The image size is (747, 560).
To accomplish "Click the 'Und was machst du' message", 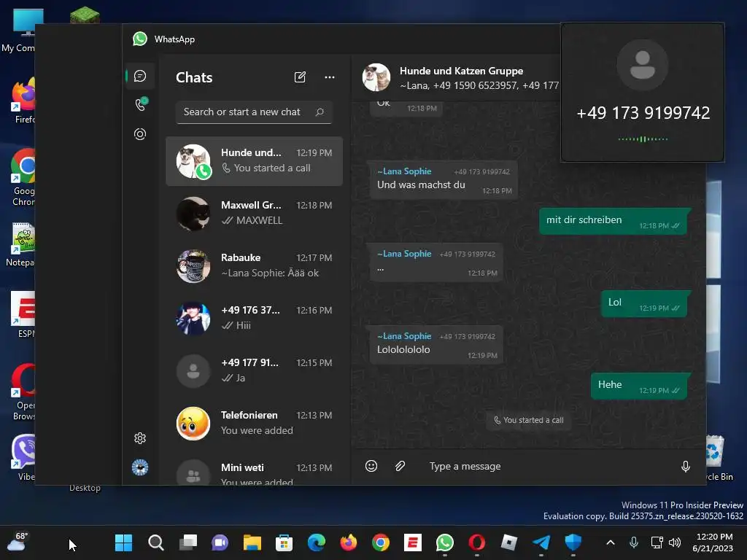I will [x=443, y=181].
